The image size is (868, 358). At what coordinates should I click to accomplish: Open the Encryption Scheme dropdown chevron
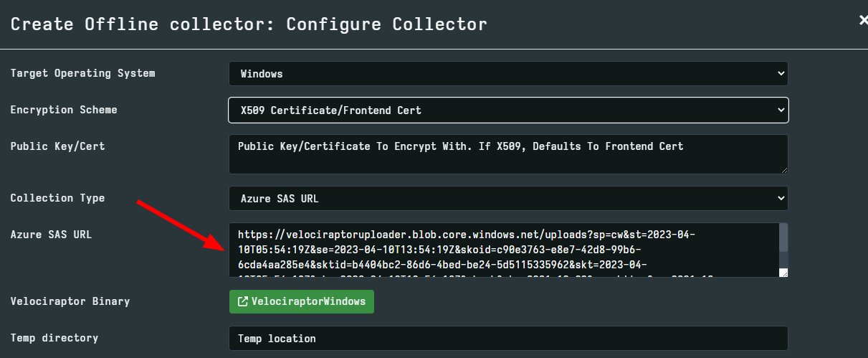(780, 110)
